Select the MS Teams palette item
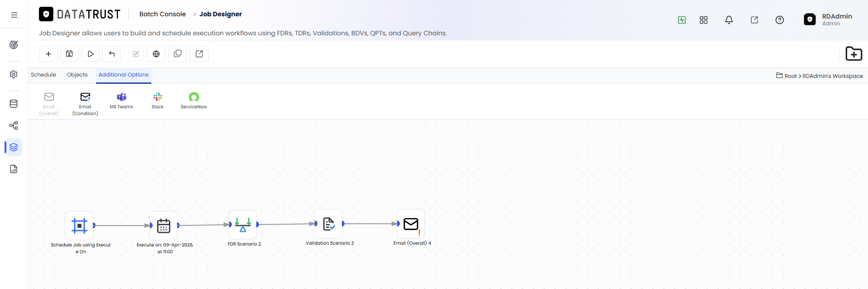The width and height of the screenshot is (868, 289). pos(121,101)
